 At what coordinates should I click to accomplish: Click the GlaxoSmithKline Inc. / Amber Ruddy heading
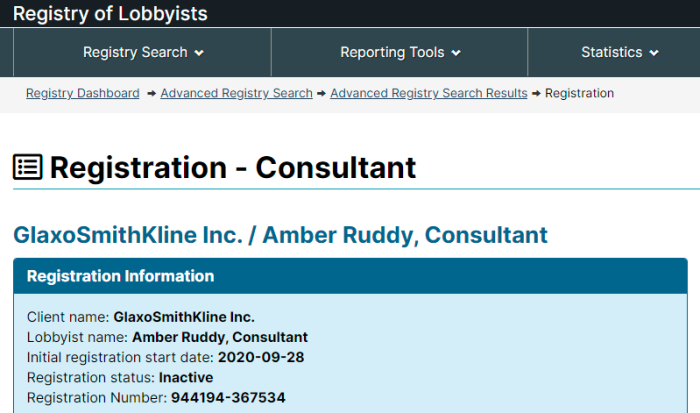280,235
